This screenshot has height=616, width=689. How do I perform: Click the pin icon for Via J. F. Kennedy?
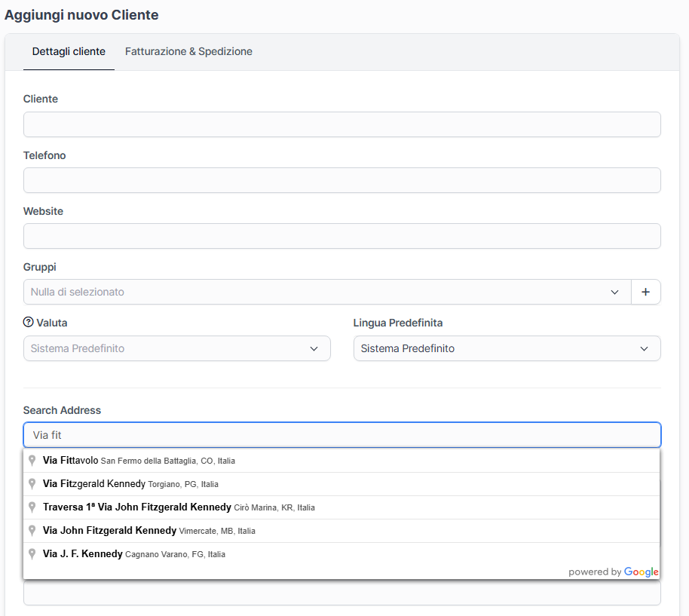point(32,554)
